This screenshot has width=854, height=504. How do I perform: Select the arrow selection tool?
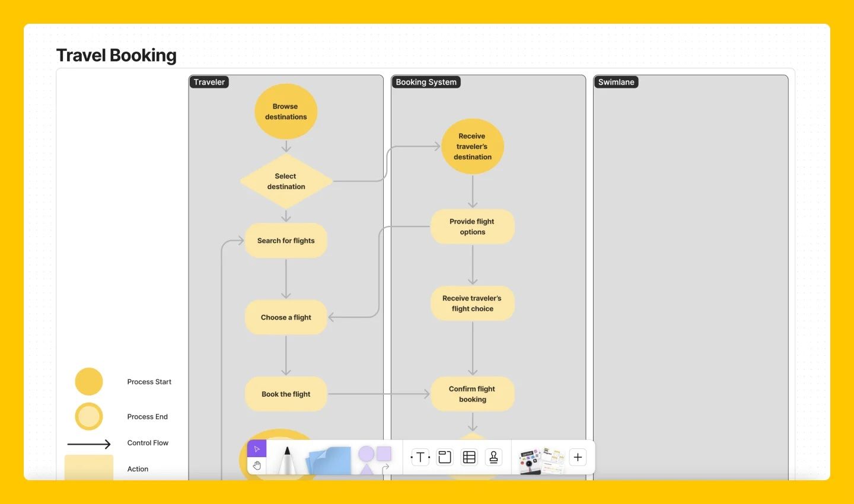(x=257, y=449)
